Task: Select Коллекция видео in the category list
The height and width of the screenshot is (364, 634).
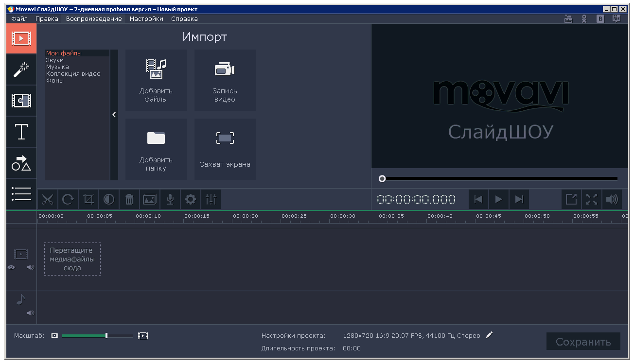Action: pyautogui.click(x=77, y=74)
